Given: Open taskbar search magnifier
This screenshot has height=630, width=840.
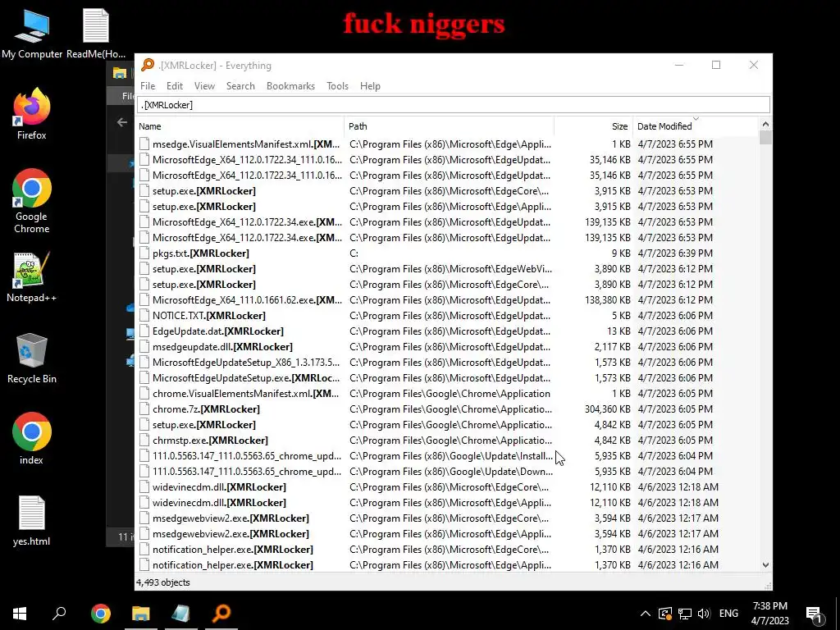Looking at the screenshot, I should (59, 613).
